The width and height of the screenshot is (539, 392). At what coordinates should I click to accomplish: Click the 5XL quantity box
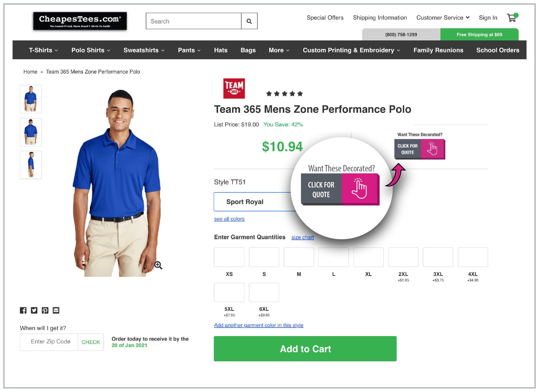(229, 292)
